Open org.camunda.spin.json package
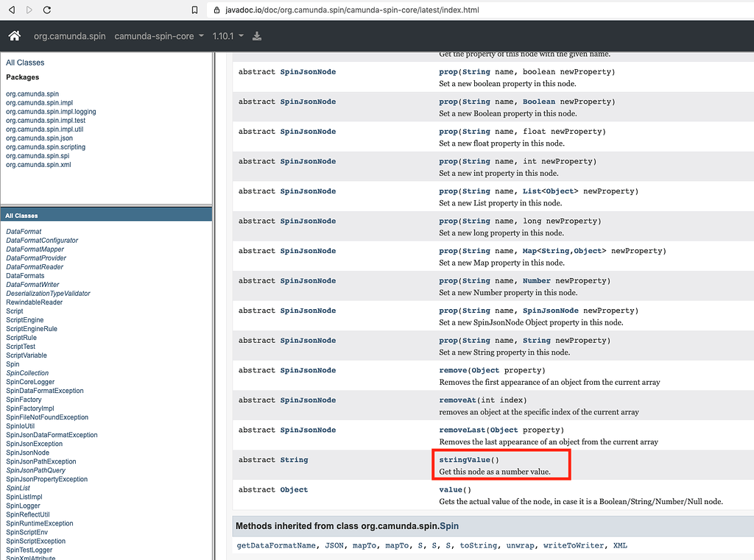The width and height of the screenshot is (754, 560). [40, 138]
